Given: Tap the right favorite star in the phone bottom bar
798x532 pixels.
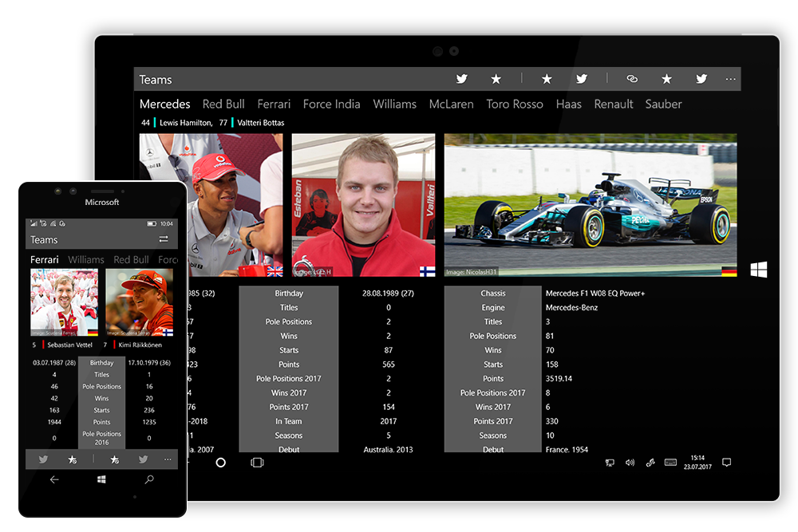Looking at the screenshot, I should click(114, 459).
